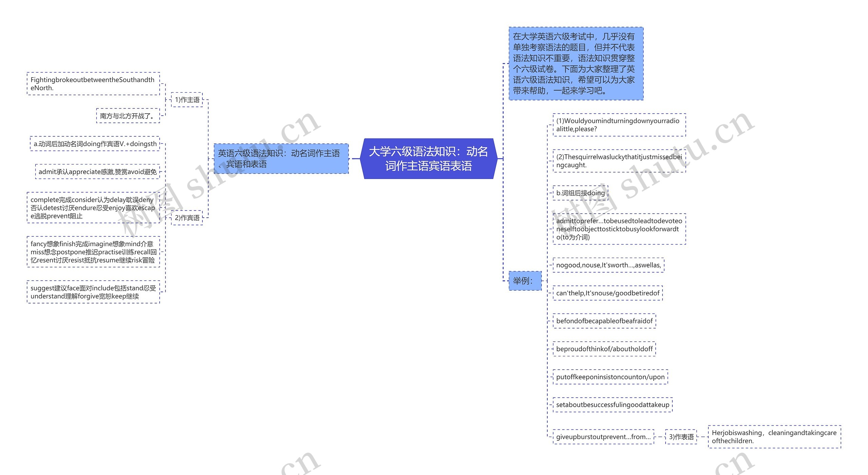The width and height of the screenshot is (868, 475).
Task: Click the admit承认appreciate感激 vocabulary node
Action: [x=97, y=172]
